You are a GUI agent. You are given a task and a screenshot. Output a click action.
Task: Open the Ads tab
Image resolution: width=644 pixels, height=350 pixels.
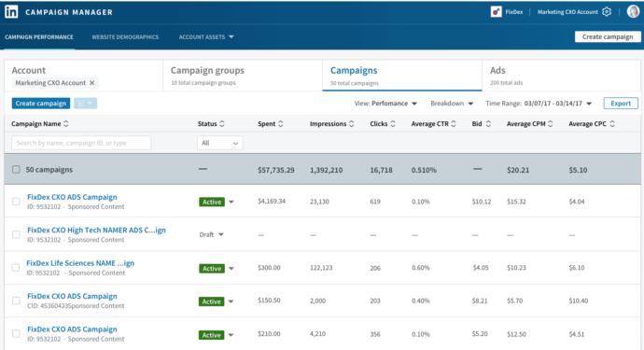point(562,76)
